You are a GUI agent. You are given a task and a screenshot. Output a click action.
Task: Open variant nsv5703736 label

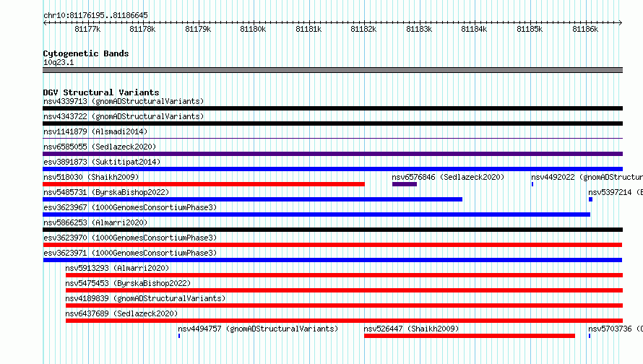click(x=616, y=329)
